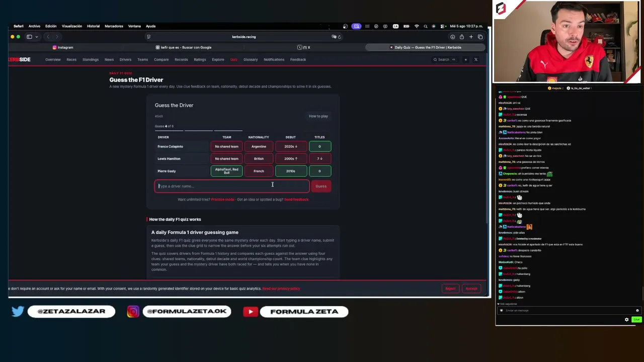Show Safari downloads
Screen dimensions: 644x362
coord(452,37)
